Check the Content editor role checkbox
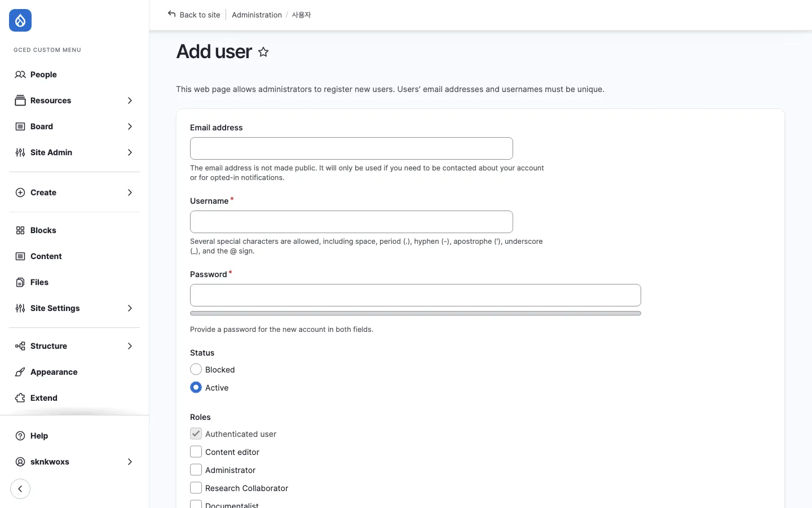Image resolution: width=812 pixels, height=508 pixels. pos(196,452)
